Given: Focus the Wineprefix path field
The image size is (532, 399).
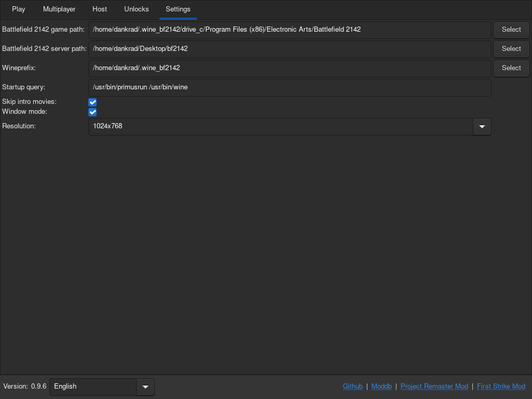Looking at the screenshot, I should click(289, 68).
